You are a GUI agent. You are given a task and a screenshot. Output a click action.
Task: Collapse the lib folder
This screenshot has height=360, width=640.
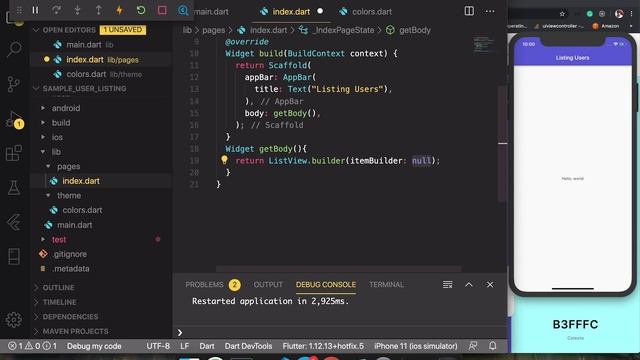point(56,152)
